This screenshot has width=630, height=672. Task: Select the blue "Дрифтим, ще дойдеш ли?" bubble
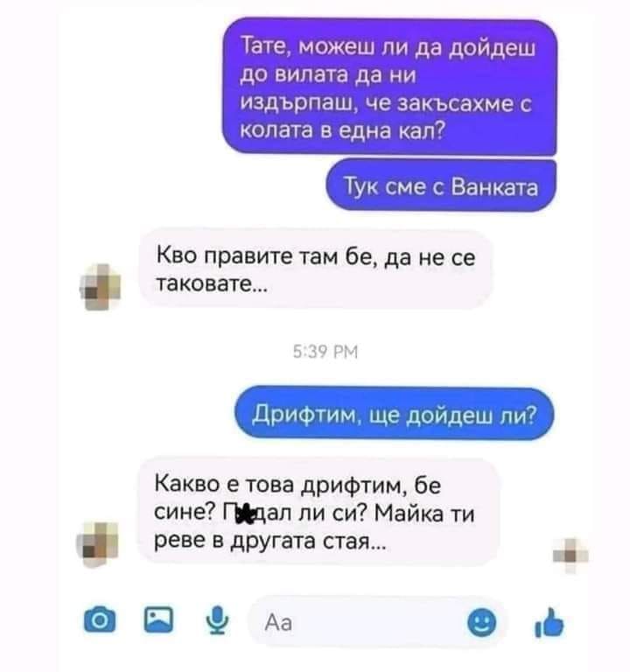click(395, 414)
